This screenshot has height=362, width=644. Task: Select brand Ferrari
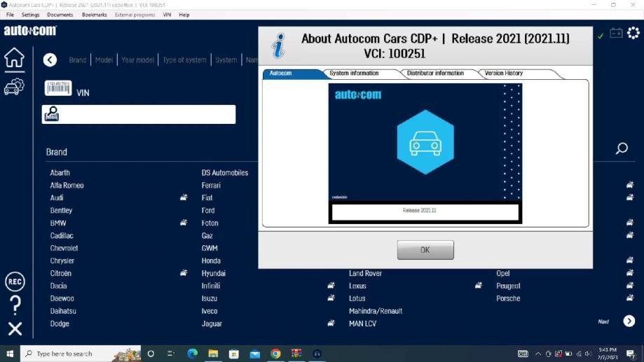(x=211, y=186)
